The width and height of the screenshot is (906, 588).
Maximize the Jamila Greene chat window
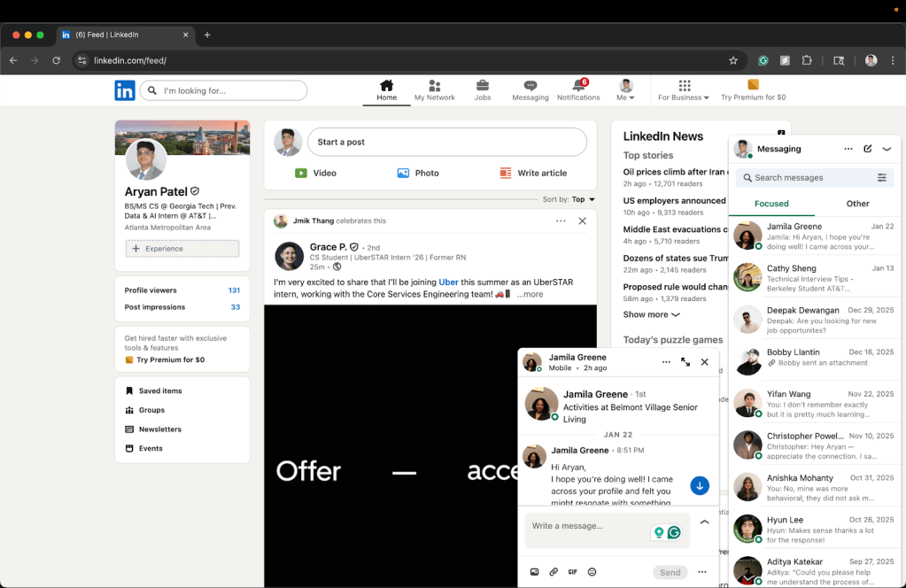click(x=685, y=362)
